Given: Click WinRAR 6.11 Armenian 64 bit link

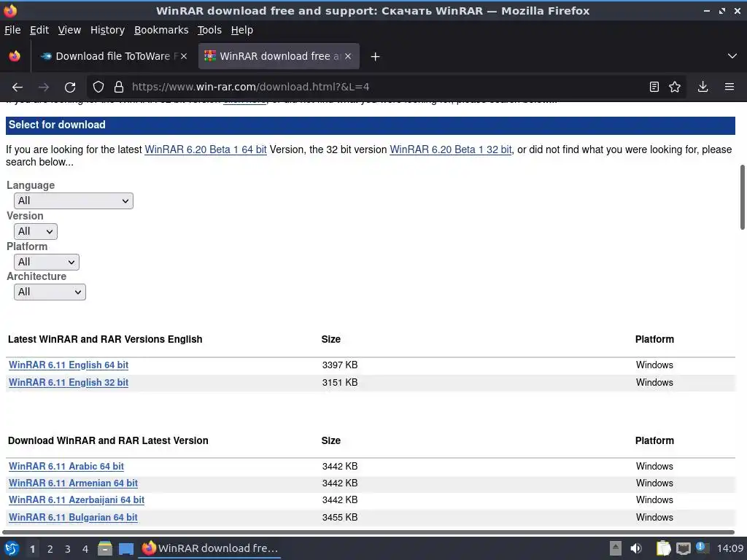Looking at the screenshot, I should point(74,483).
